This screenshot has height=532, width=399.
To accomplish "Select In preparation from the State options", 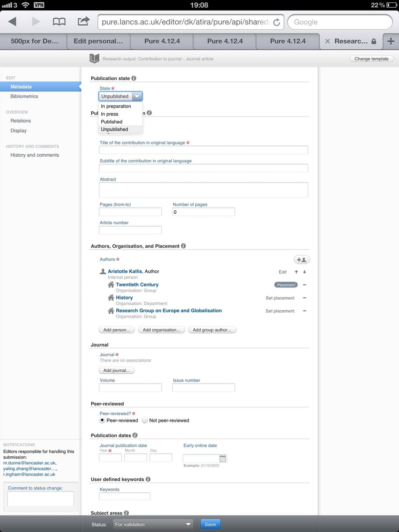I will click(x=116, y=106).
